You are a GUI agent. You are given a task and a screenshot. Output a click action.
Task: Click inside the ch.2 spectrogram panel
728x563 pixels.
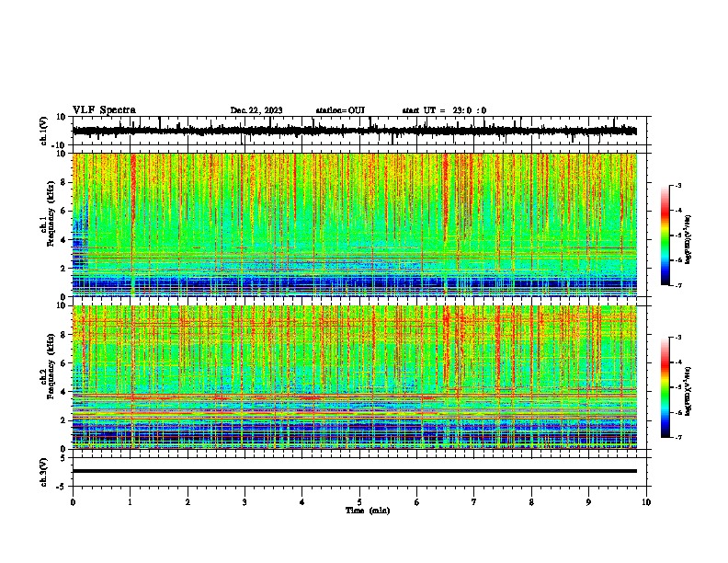pyautogui.click(x=355, y=377)
